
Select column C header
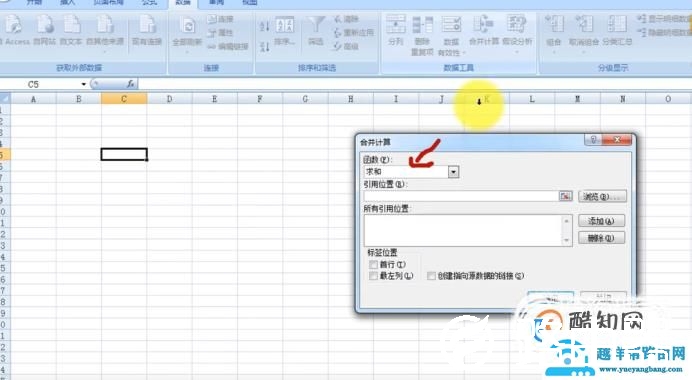click(124, 99)
